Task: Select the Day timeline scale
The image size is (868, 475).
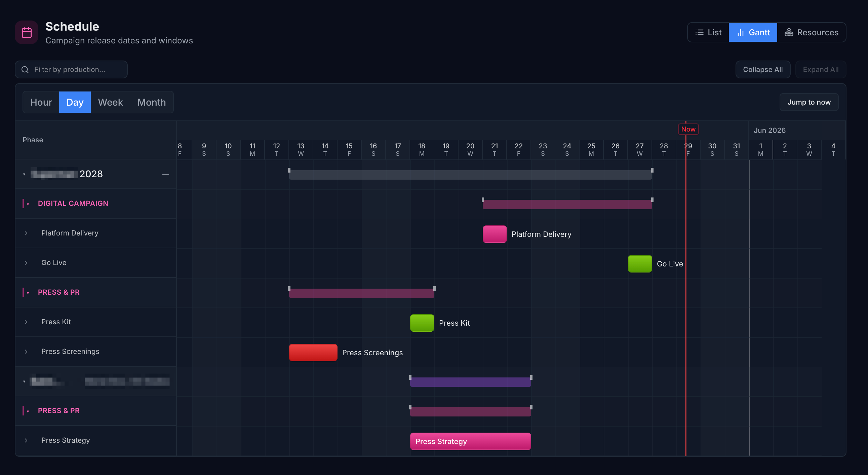Action: pos(75,102)
